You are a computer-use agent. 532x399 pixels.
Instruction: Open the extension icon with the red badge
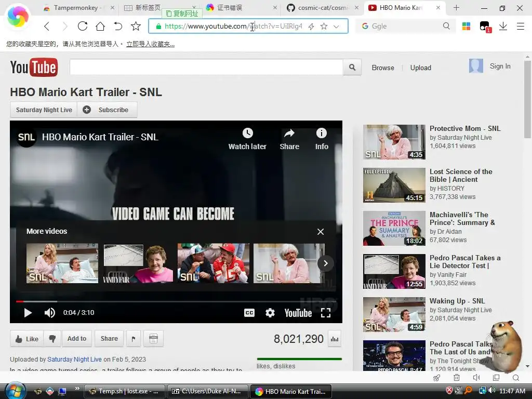tap(485, 27)
